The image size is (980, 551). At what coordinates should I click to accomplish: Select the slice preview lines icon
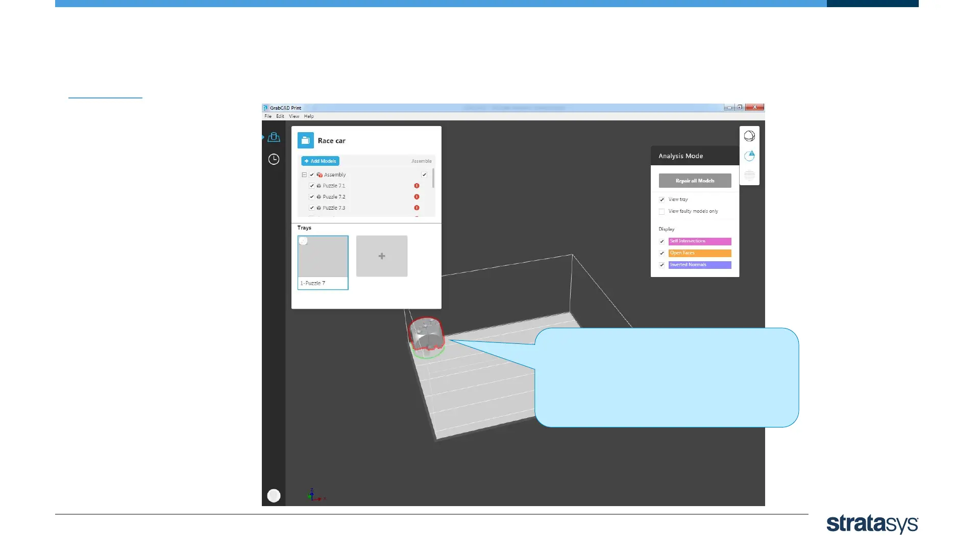point(749,176)
